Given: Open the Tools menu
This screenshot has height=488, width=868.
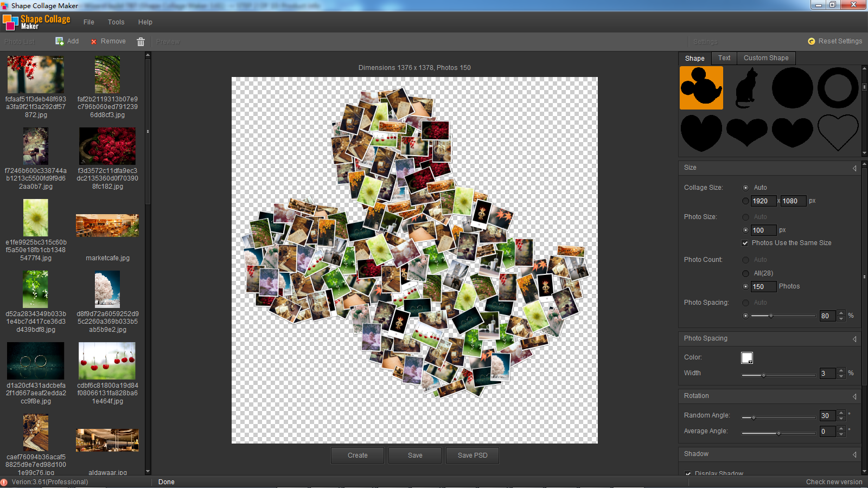Looking at the screenshot, I should pos(116,22).
